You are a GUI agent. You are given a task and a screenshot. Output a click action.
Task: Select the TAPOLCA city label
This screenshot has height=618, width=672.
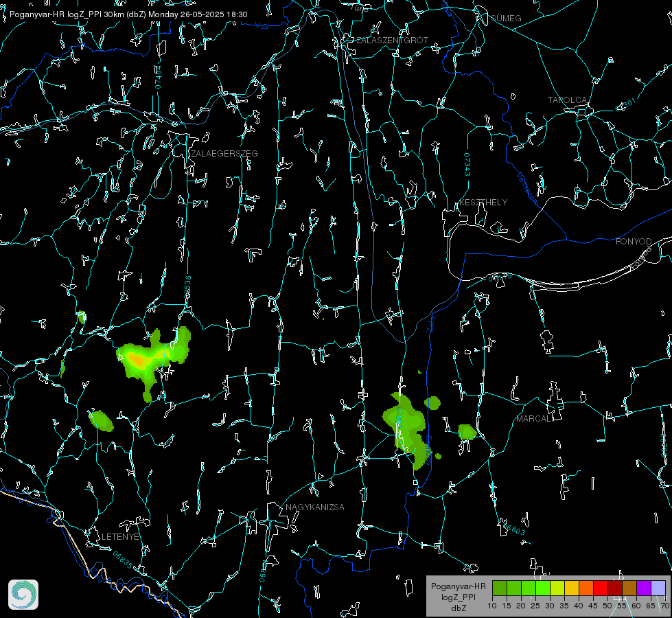(567, 100)
